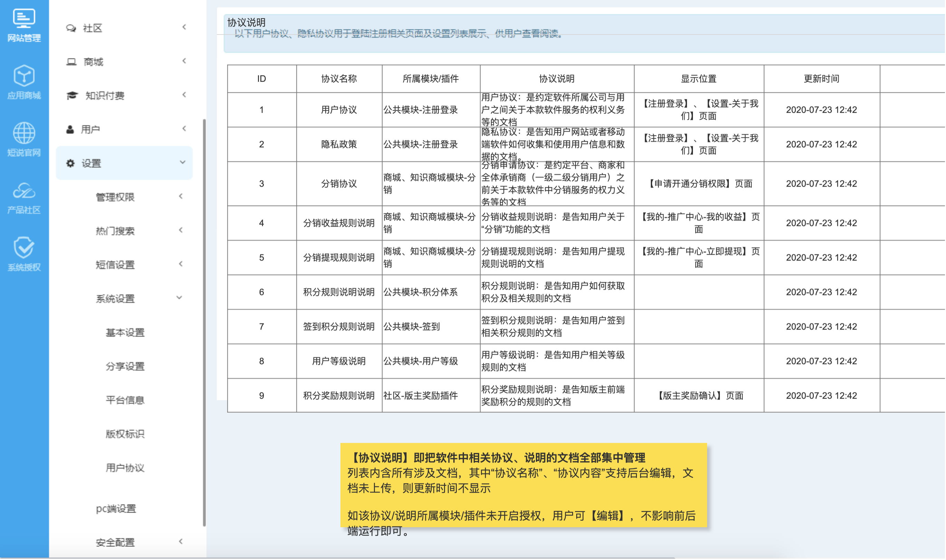Click the 所属模块/插件 column header
This screenshot has width=946, height=560.
tap(431, 79)
